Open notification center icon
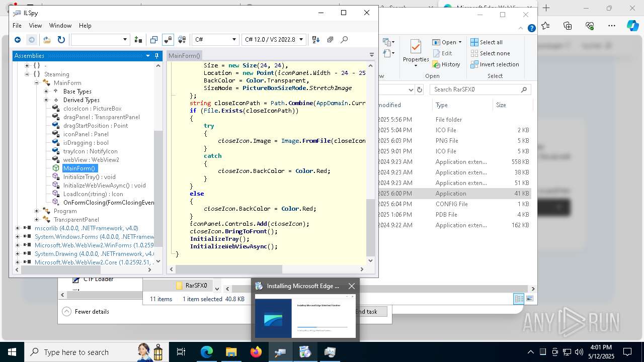The height and width of the screenshot is (362, 644). point(627,352)
